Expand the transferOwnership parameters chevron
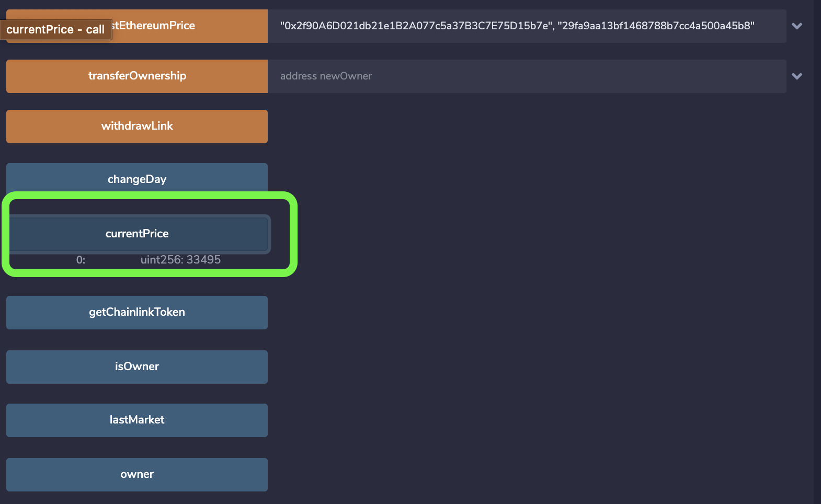821x504 pixels. (797, 76)
